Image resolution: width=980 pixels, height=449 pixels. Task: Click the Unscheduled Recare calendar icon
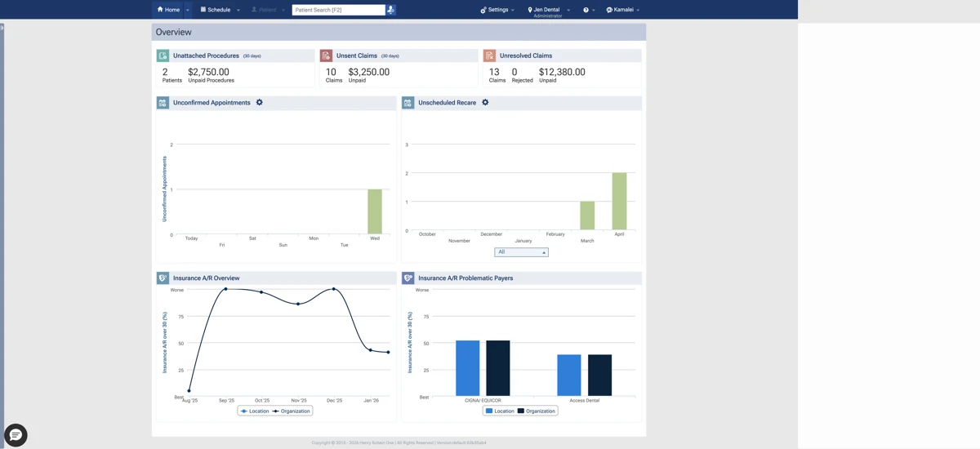tap(408, 103)
